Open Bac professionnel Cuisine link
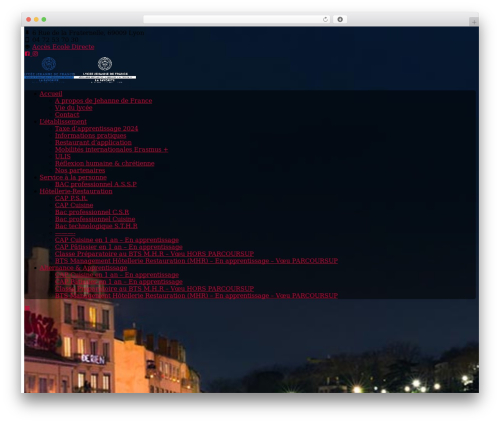Image resolution: width=500 pixels, height=423 pixels. 95,219
